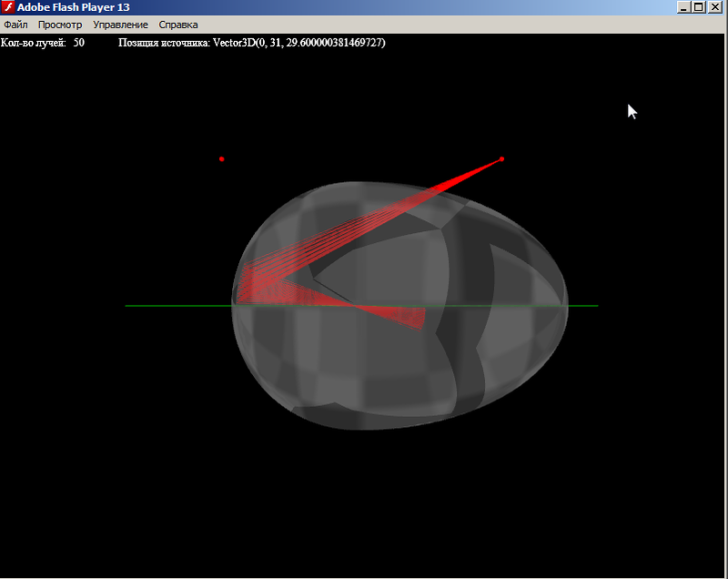The height and width of the screenshot is (579, 728).
Task: Click the right end of the green axis line
Action: (x=596, y=306)
